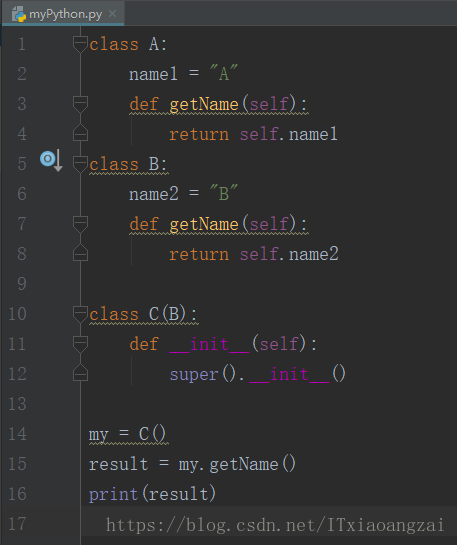
Task: Click the overridden-in-subclass gutter icon on line 5
Action: [x=51, y=160]
